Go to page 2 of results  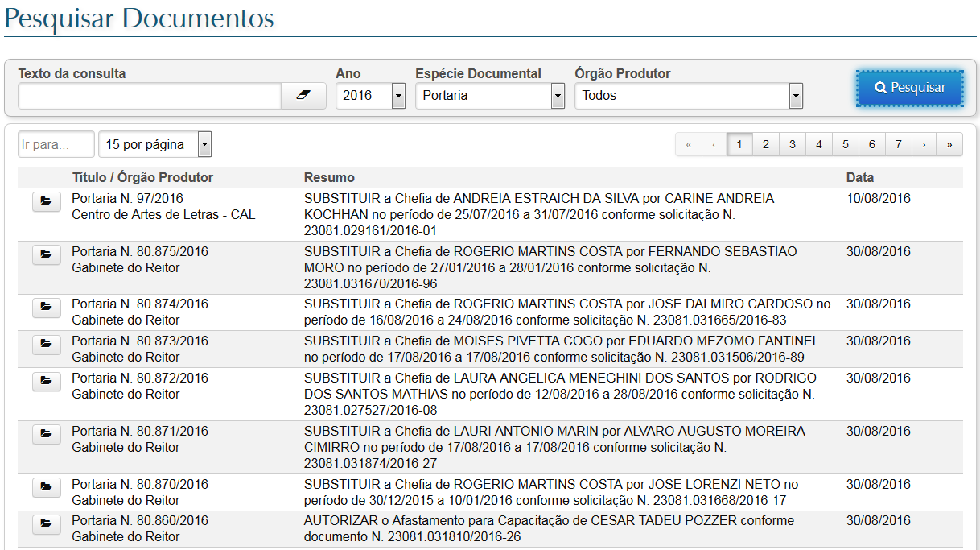pos(766,145)
